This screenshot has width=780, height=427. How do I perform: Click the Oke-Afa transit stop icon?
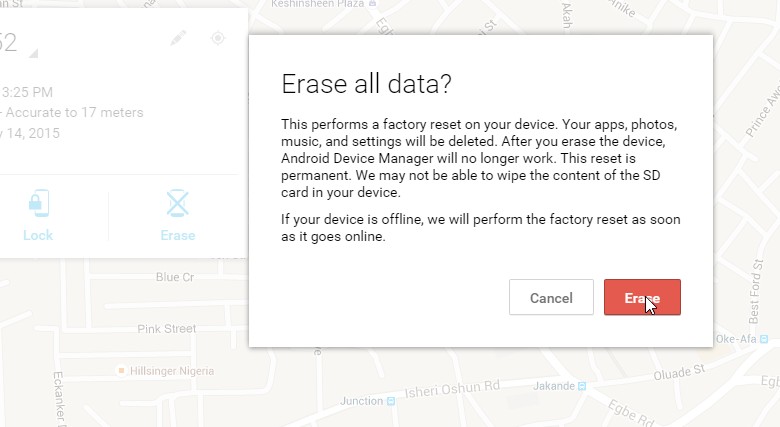764,339
